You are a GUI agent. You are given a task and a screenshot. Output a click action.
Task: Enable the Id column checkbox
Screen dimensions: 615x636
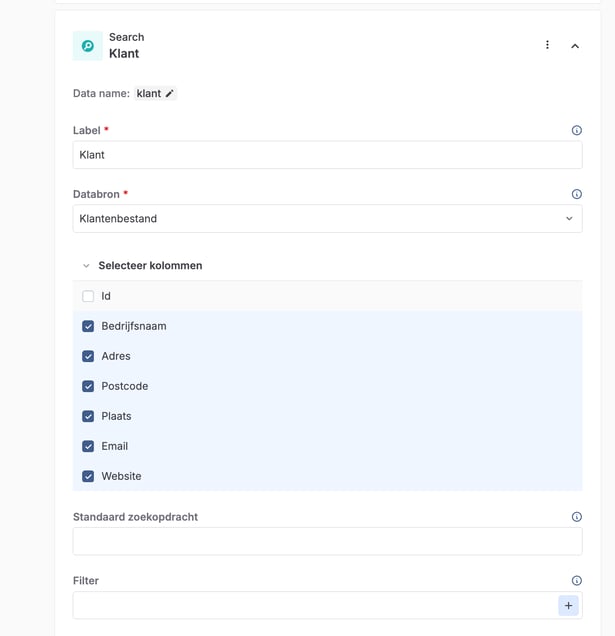pyautogui.click(x=88, y=296)
